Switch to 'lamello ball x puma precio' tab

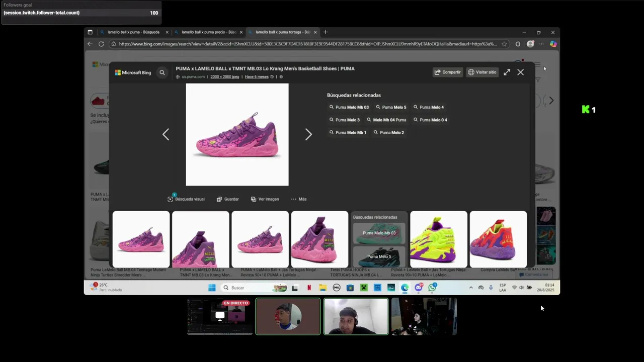click(209, 32)
